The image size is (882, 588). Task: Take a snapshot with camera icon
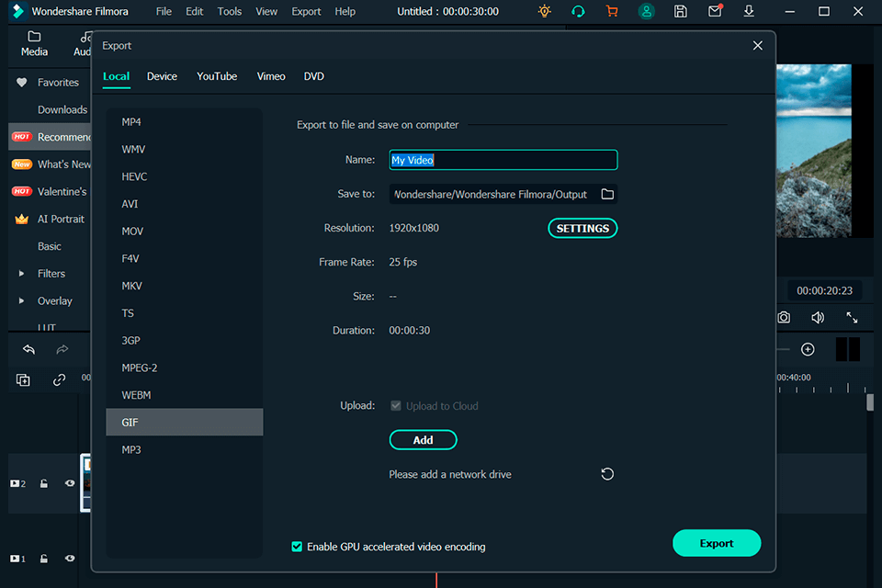point(784,318)
